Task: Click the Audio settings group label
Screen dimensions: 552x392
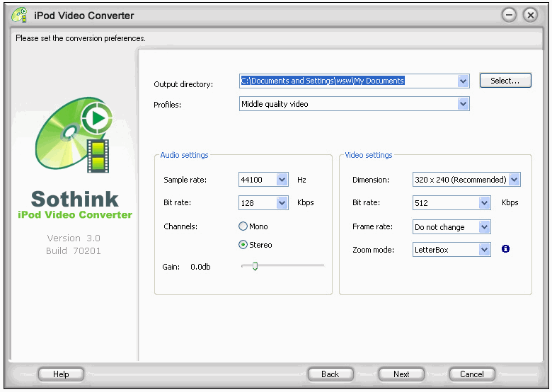Action: point(184,155)
